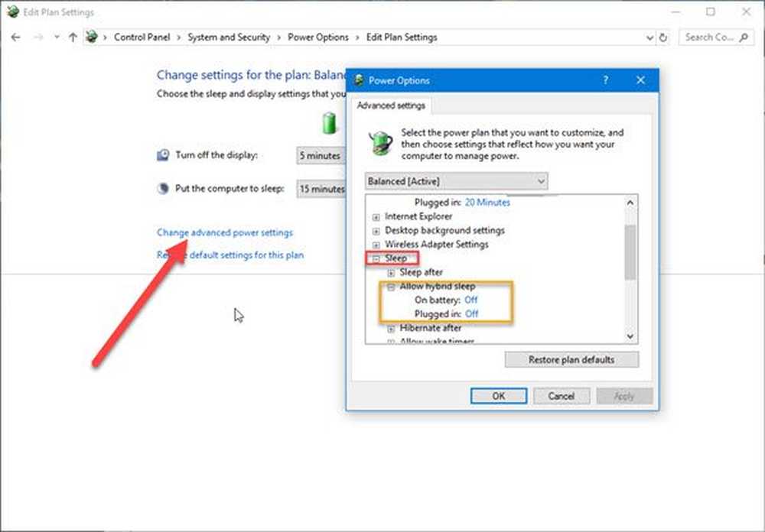This screenshot has height=532, width=765.
Task: Open System and Security breadcrumb
Action: coord(228,37)
